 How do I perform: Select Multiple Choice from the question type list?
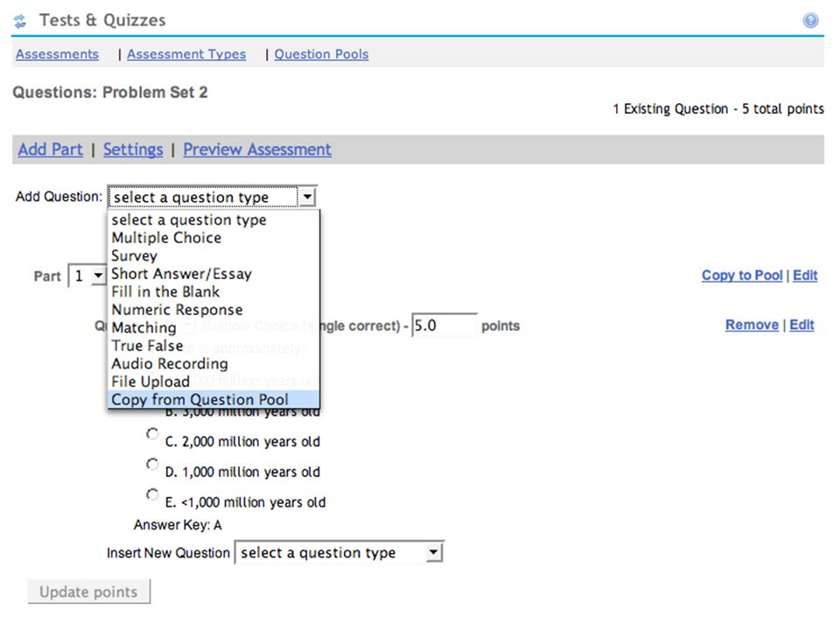click(213, 238)
